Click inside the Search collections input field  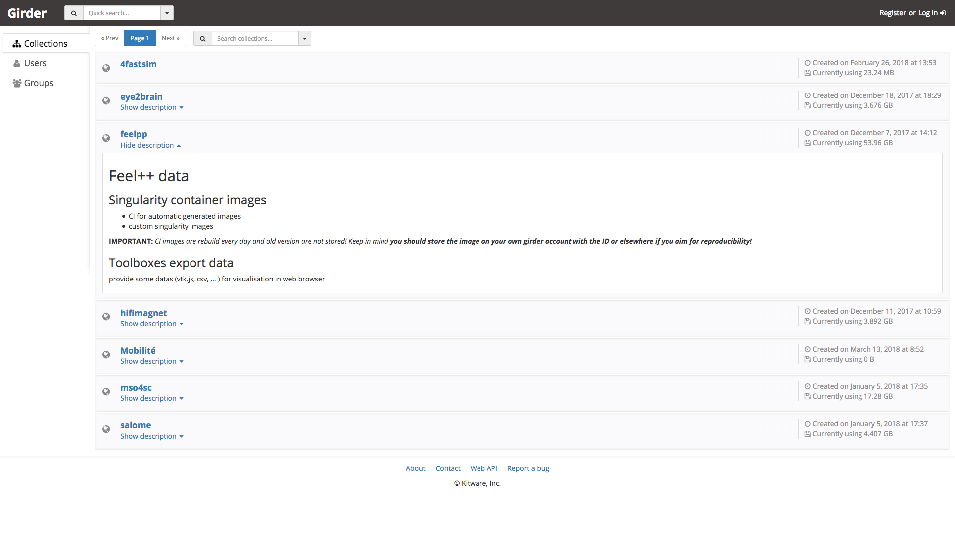(x=254, y=38)
